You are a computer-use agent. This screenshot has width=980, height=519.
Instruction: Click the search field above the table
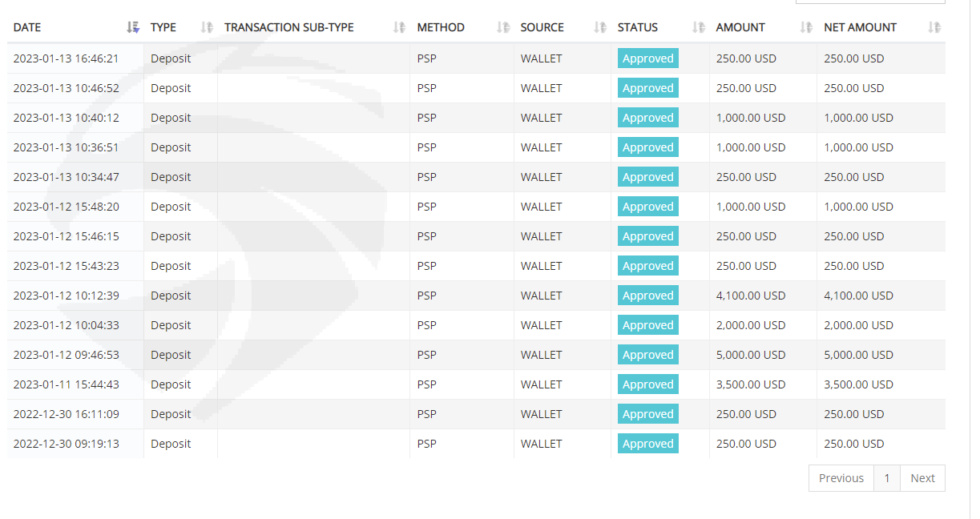point(869,1)
